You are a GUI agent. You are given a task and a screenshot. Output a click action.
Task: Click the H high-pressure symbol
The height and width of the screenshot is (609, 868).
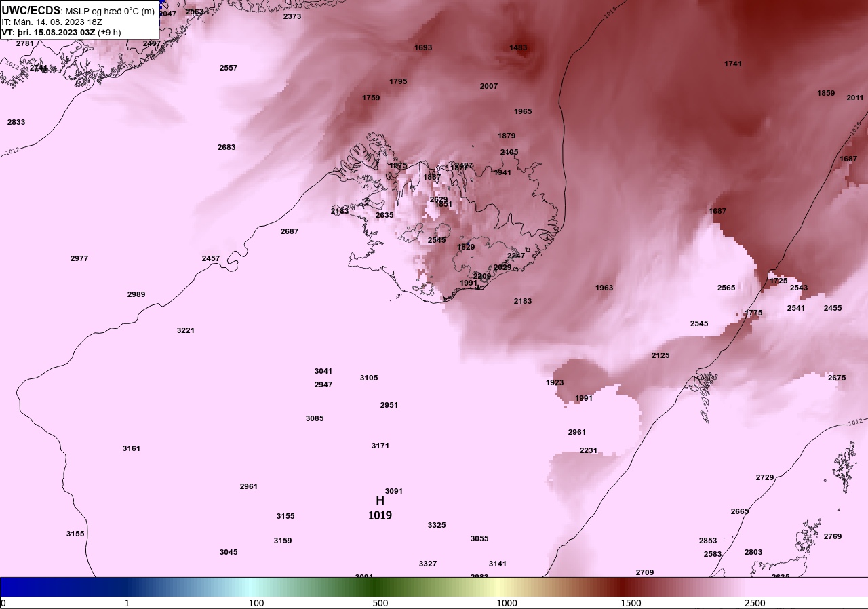(x=380, y=501)
